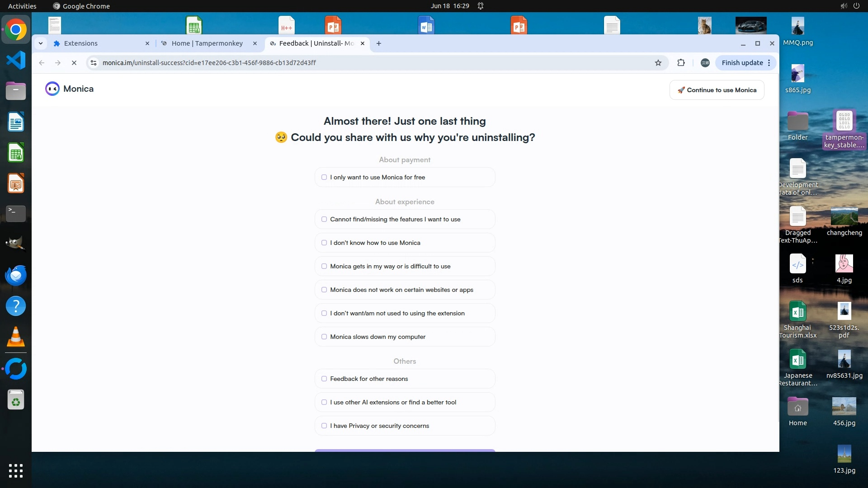868x488 pixels.
Task: Expand the tab search dropdown arrow
Action: point(41,43)
